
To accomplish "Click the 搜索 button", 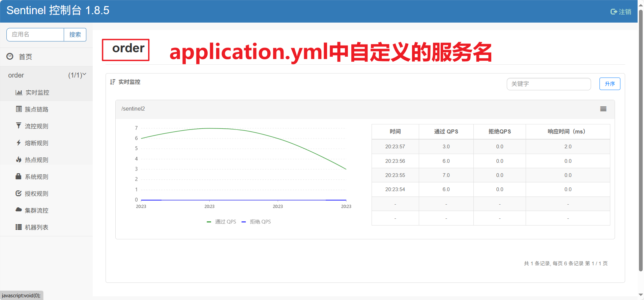I will (x=75, y=35).
